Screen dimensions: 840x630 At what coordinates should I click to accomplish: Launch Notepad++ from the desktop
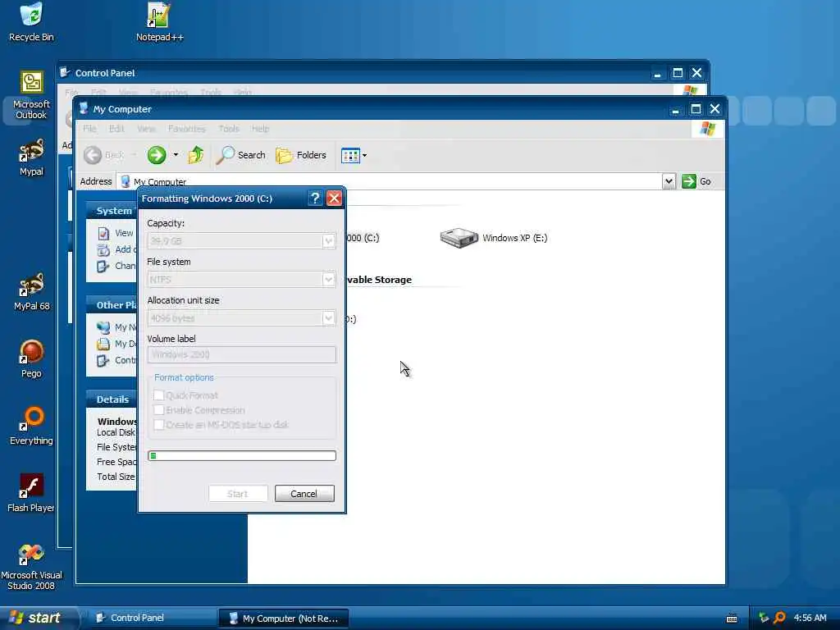pos(159,22)
